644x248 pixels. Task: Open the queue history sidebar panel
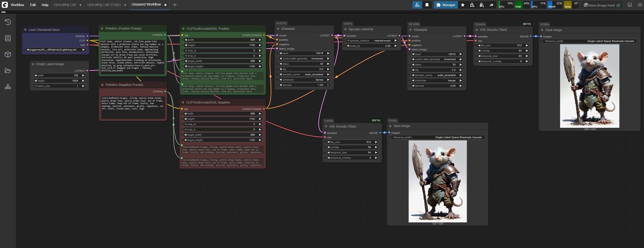(x=8, y=22)
